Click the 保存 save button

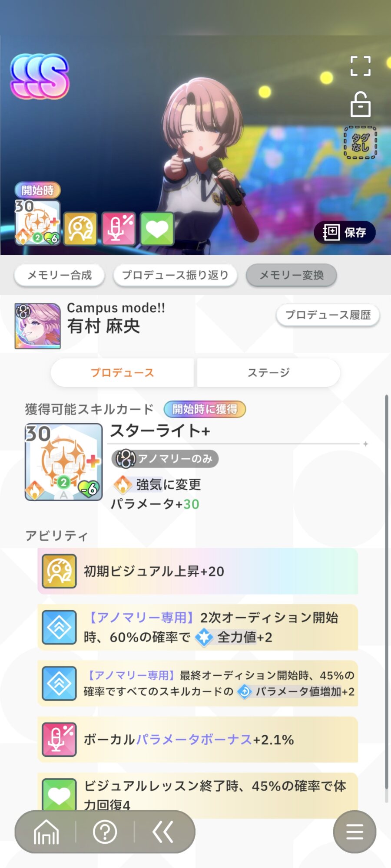[345, 232]
